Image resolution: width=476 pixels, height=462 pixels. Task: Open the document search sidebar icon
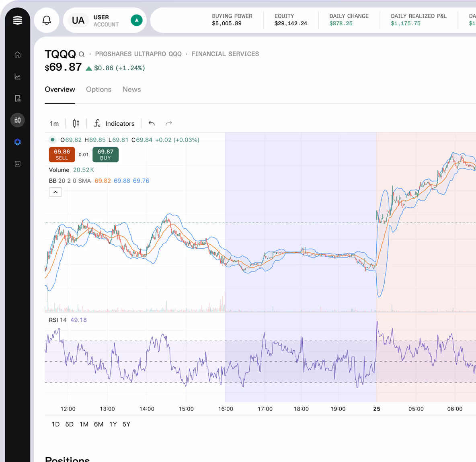18,98
